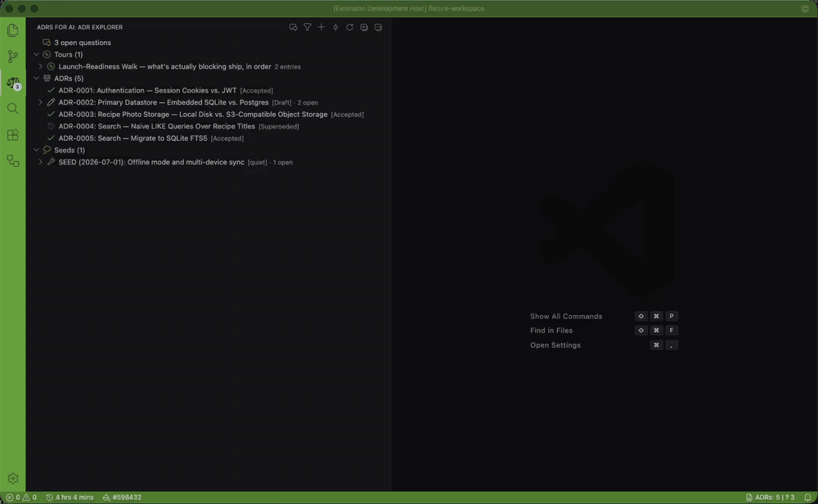Click the Tours group compass icon

[47, 54]
